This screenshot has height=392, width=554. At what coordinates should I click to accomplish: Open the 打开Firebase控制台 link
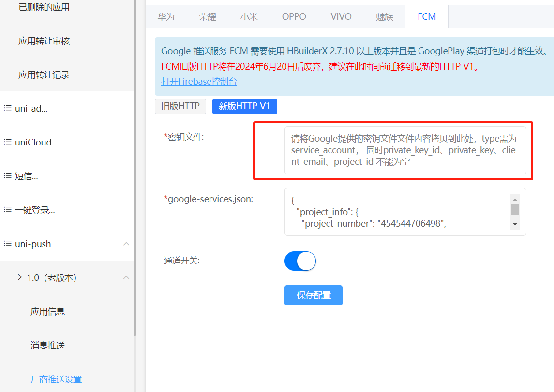tap(199, 82)
